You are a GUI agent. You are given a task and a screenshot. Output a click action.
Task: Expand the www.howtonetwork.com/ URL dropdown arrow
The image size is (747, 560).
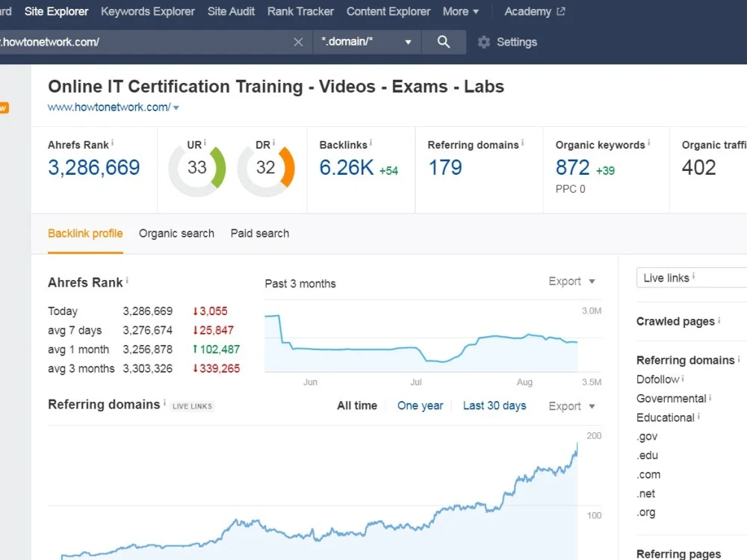click(176, 108)
